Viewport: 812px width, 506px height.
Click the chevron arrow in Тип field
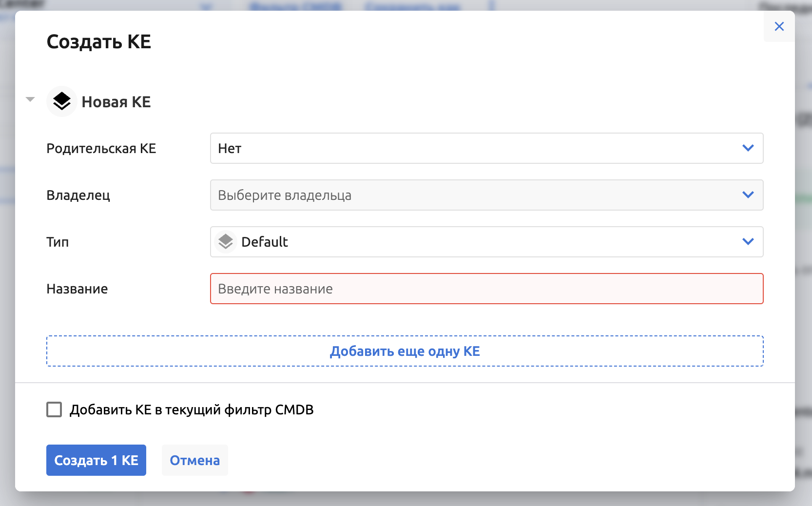748,241
